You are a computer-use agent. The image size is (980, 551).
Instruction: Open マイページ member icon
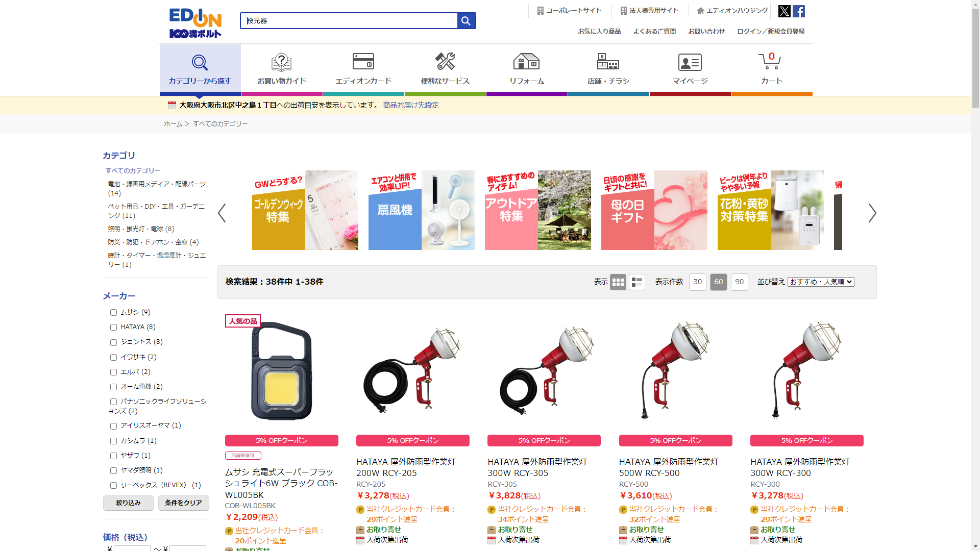690,62
